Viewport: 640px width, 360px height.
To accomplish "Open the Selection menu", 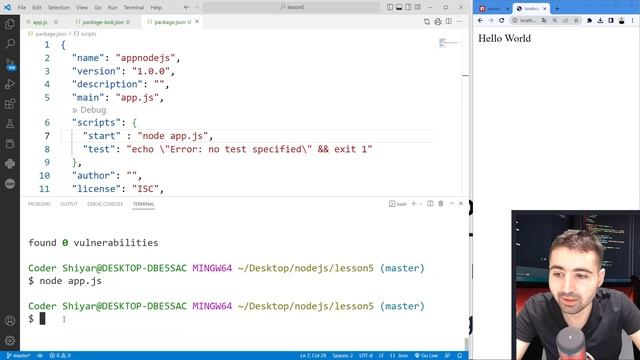I will [59, 7].
